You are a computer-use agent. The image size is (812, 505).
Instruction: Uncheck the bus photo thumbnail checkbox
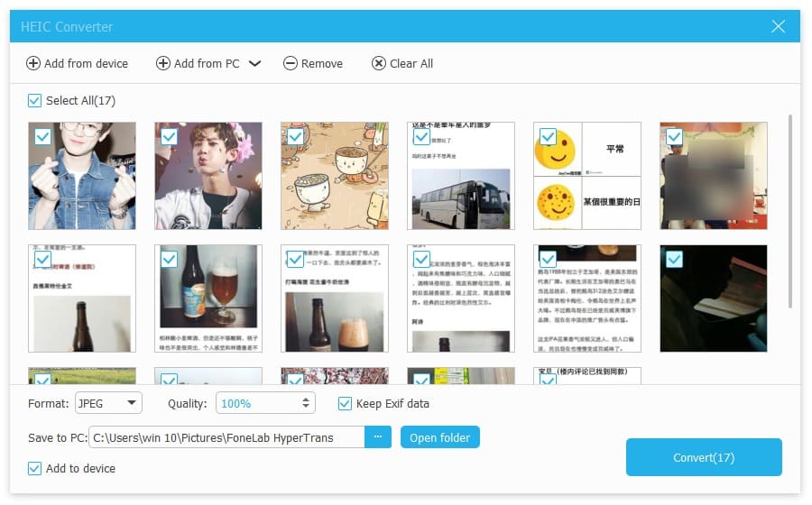coord(421,136)
